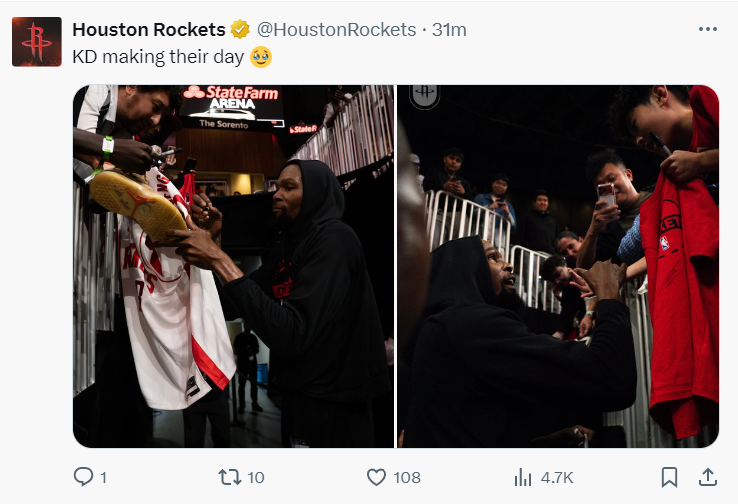Click the reply speech bubble icon
Viewport: 738px width, 504px height.
click(x=84, y=477)
